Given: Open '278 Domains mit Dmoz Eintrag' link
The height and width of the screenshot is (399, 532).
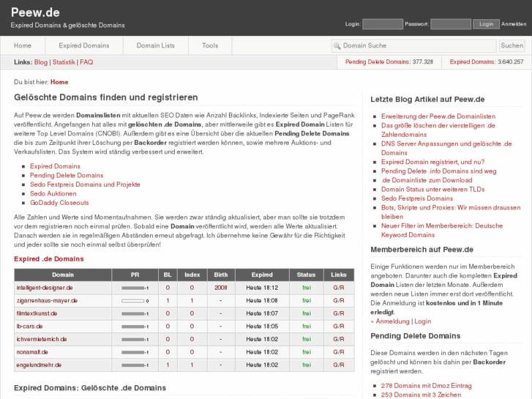Looking at the screenshot, I should click(x=428, y=385).
